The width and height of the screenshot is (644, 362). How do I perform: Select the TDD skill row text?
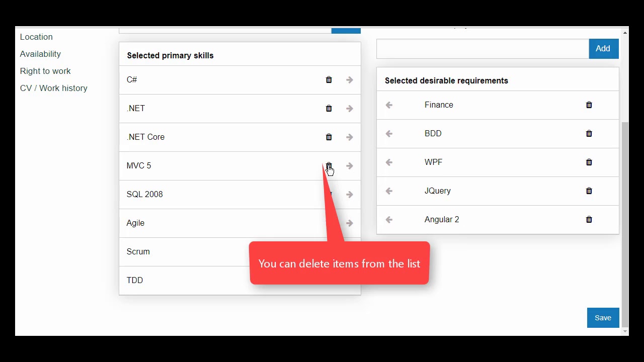click(x=135, y=281)
